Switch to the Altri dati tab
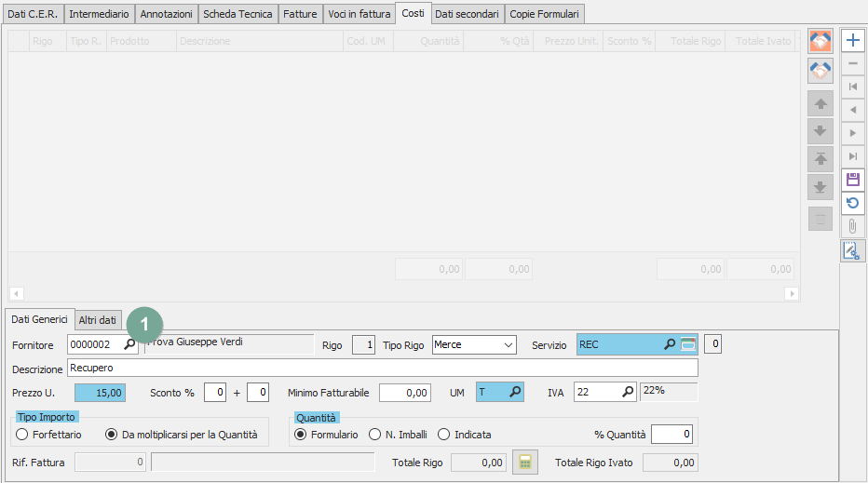Image resolution: width=868 pixels, height=483 pixels. (x=98, y=320)
